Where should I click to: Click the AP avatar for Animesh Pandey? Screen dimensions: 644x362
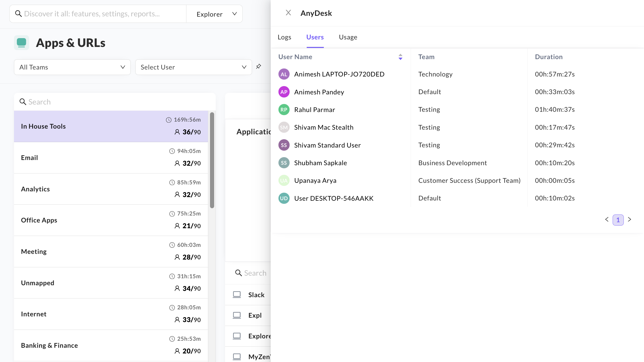pyautogui.click(x=284, y=92)
